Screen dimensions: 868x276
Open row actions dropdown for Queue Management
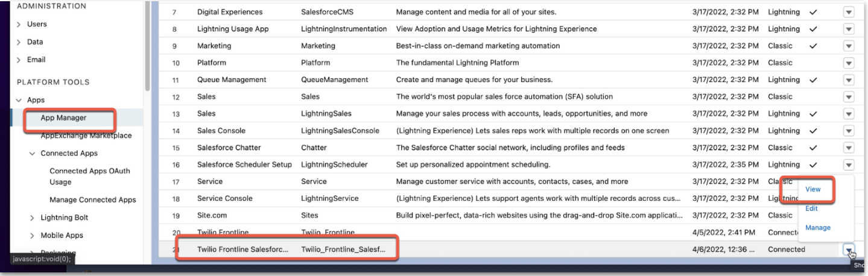coord(849,80)
